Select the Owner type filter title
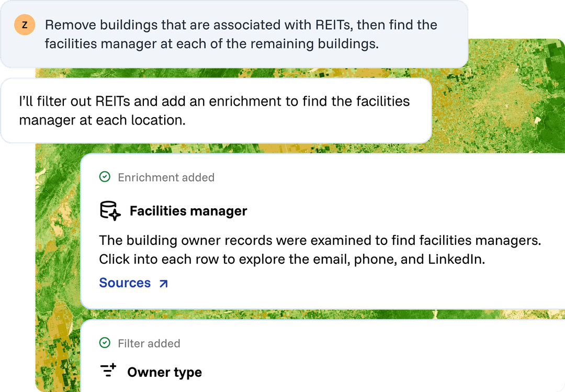This screenshot has width=565, height=392. [x=164, y=372]
